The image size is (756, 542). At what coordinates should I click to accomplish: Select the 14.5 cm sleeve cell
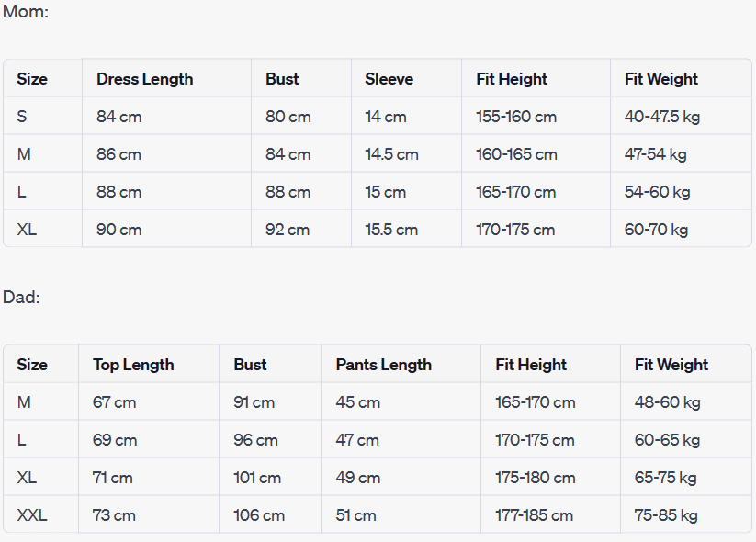pos(391,154)
